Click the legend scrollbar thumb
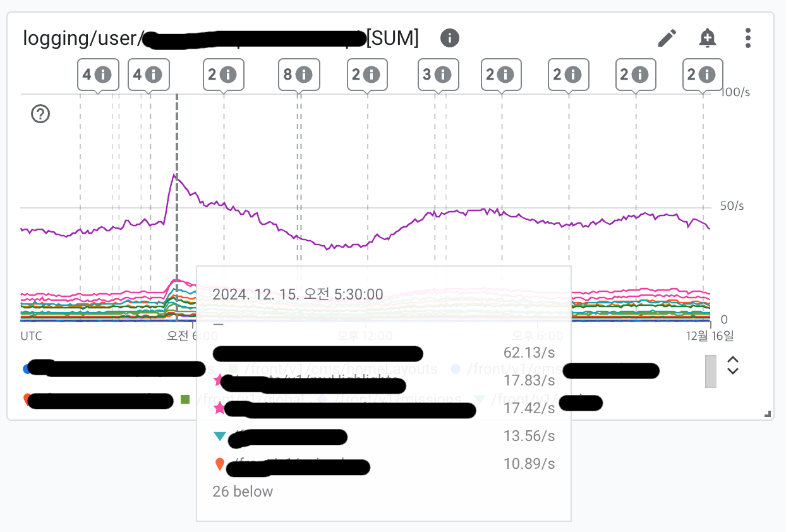786x532 pixels. (711, 371)
